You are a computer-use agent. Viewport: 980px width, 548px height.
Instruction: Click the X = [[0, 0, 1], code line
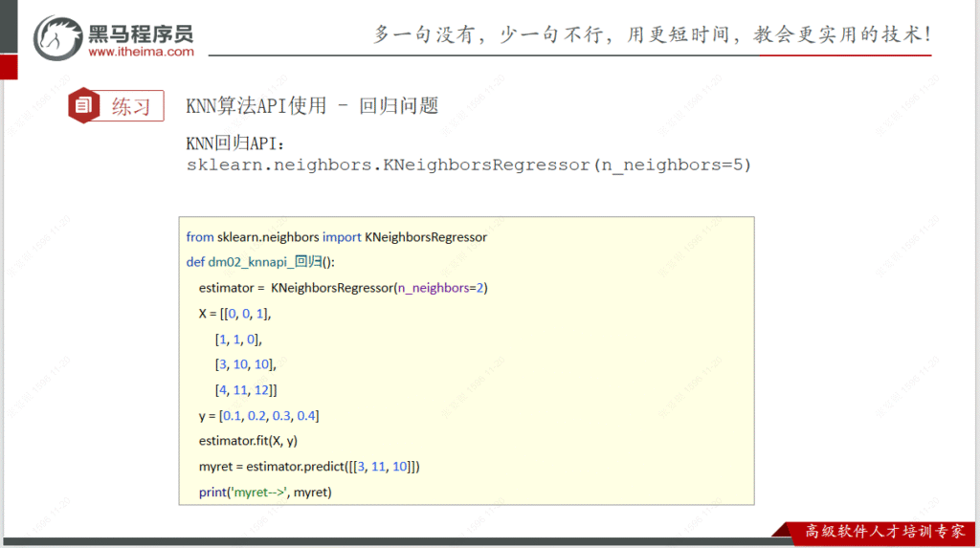point(241,314)
